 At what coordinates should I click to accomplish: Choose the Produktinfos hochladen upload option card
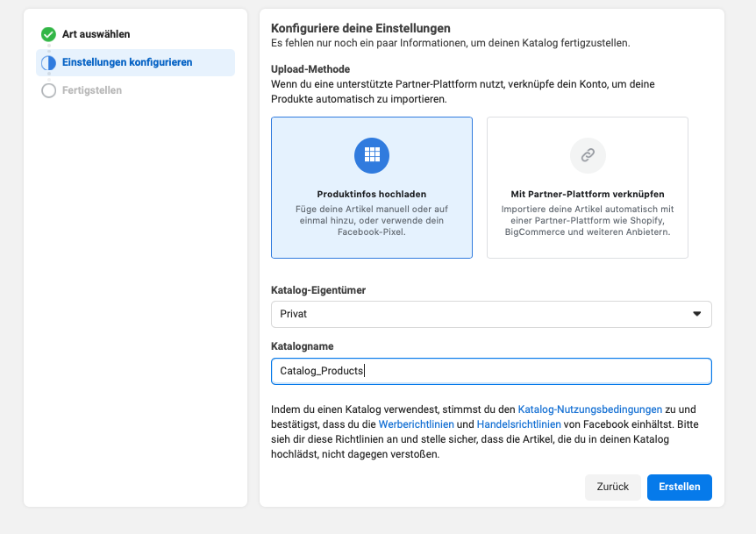[x=372, y=188]
